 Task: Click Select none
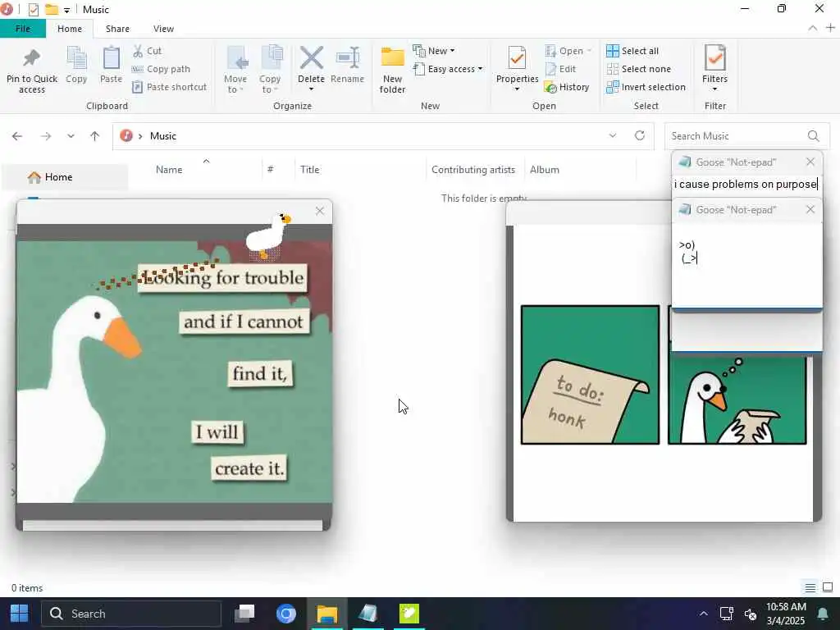click(x=638, y=69)
